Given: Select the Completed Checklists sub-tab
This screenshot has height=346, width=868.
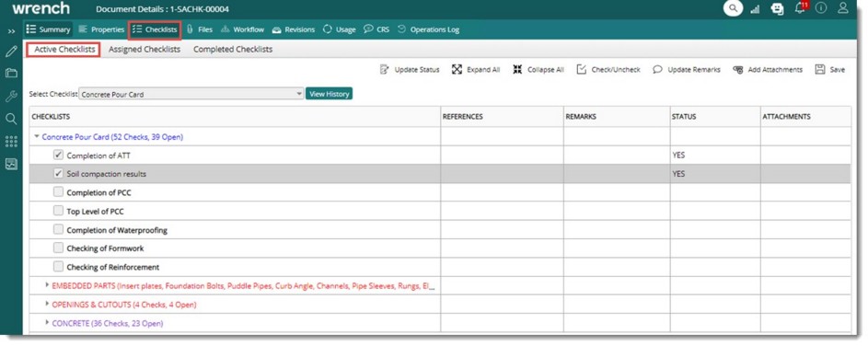Looking at the screenshot, I should tap(233, 50).
